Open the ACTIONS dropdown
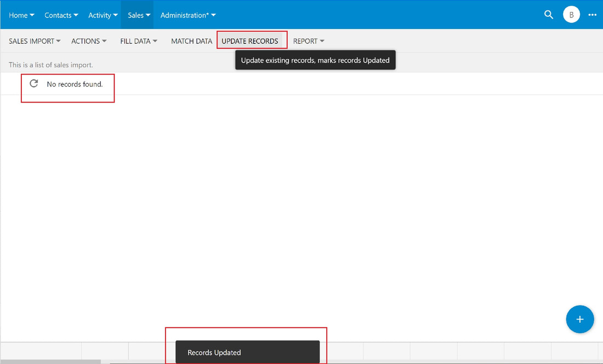This screenshot has height=364, width=603. tap(89, 41)
